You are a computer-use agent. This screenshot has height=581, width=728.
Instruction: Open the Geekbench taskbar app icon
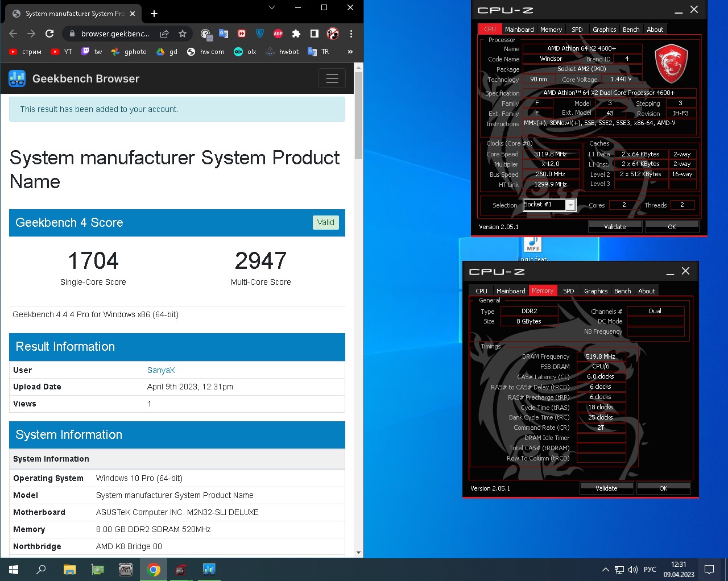[x=209, y=569]
